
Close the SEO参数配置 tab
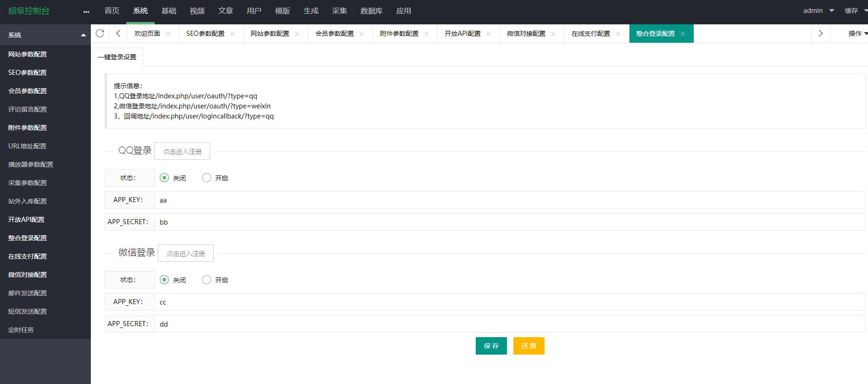[x=232, y=34]
